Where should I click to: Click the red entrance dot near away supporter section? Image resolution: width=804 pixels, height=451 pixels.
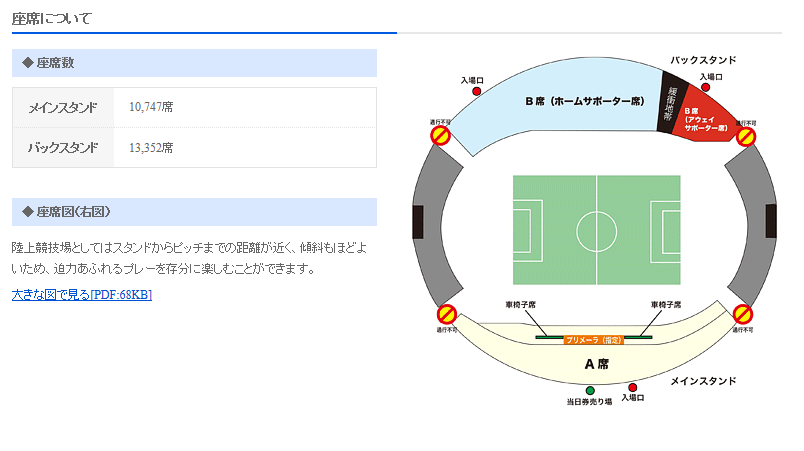point(710,88)
